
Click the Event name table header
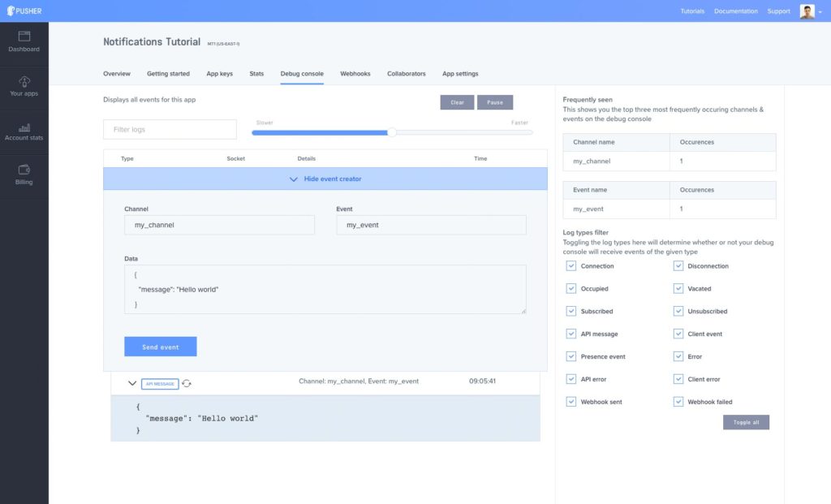[x=590, y=190]
